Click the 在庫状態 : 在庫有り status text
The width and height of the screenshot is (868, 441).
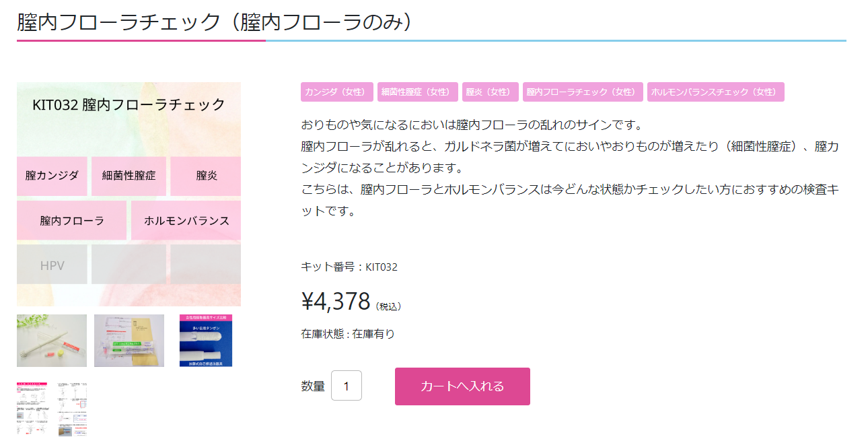[348, 333]
